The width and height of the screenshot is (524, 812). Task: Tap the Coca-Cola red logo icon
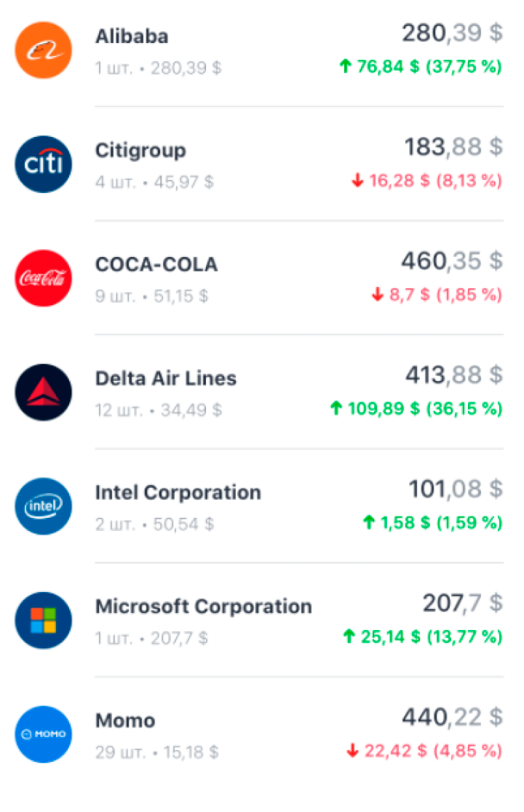(44, 278)
